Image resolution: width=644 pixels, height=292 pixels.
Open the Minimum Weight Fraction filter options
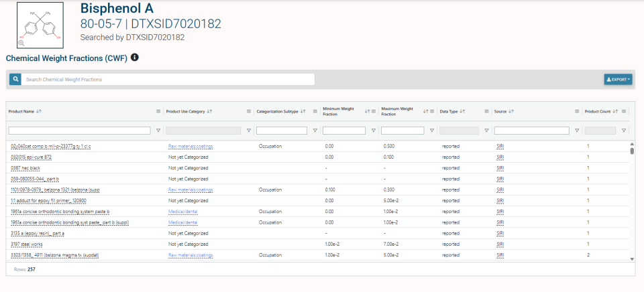[373, 131]
